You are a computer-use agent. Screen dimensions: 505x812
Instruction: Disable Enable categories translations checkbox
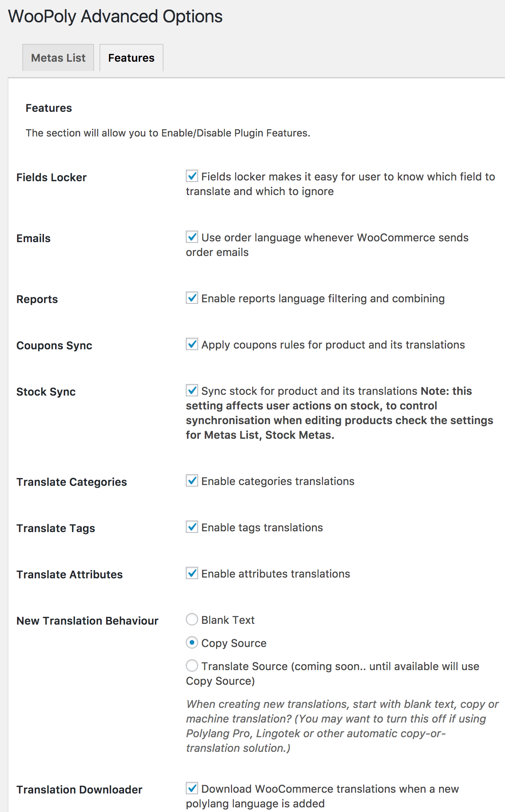192,480
